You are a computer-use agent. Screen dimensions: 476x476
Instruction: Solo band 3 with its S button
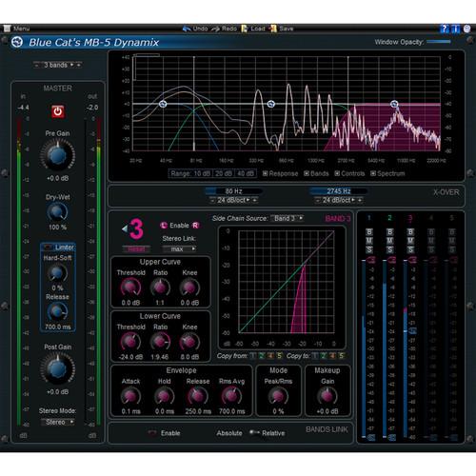[410, 249]
